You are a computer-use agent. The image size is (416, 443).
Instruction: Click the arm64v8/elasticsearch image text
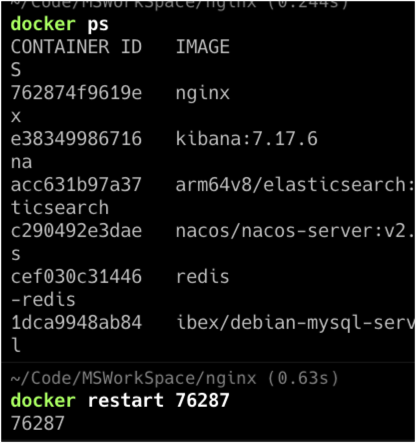point(295,185)
